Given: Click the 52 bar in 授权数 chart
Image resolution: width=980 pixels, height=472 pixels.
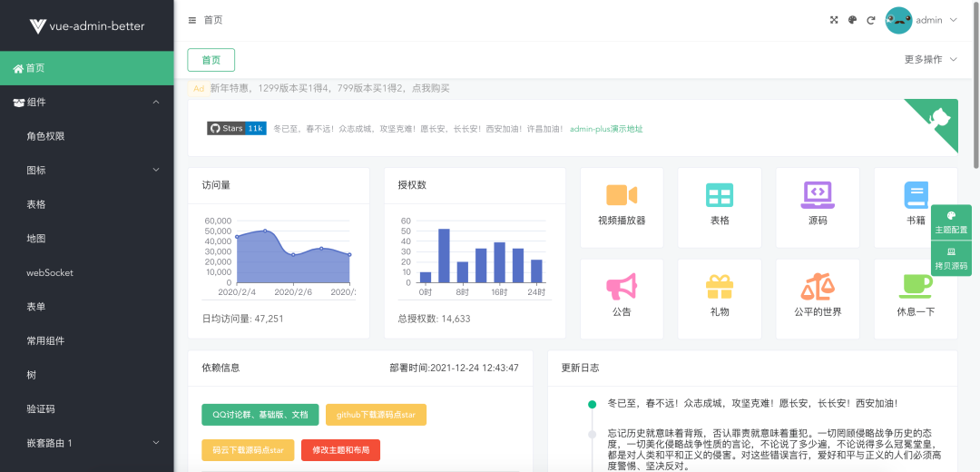Looking at the screenshot, I should tap(444, 256).
